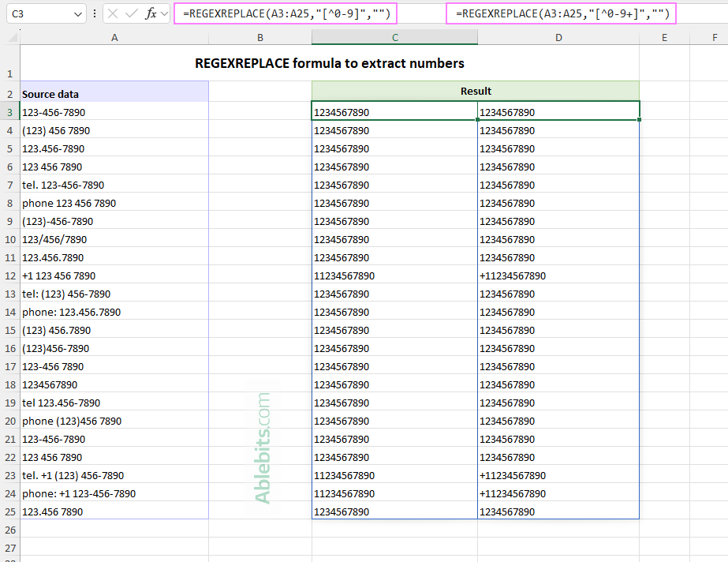Click cell with 'tel: (123) 456-7890'
Screen dimensions: 728x562
(x=114, y=294)
